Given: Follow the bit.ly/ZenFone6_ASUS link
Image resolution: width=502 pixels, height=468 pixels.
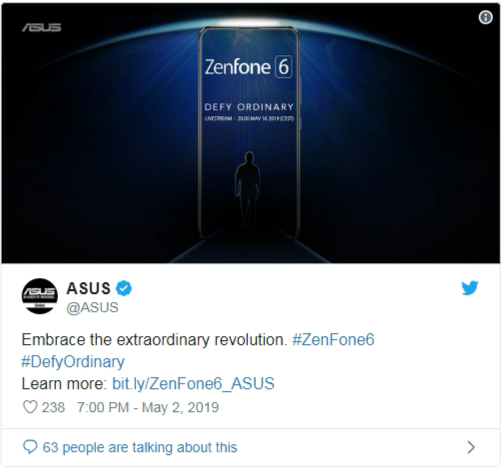Looking at the screenshot, I should [x=193, y=384].
